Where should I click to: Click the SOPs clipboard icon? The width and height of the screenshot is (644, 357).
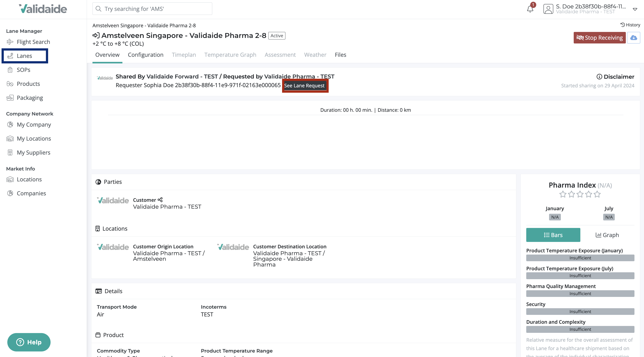pyautogui.click(x=10, y=70)
